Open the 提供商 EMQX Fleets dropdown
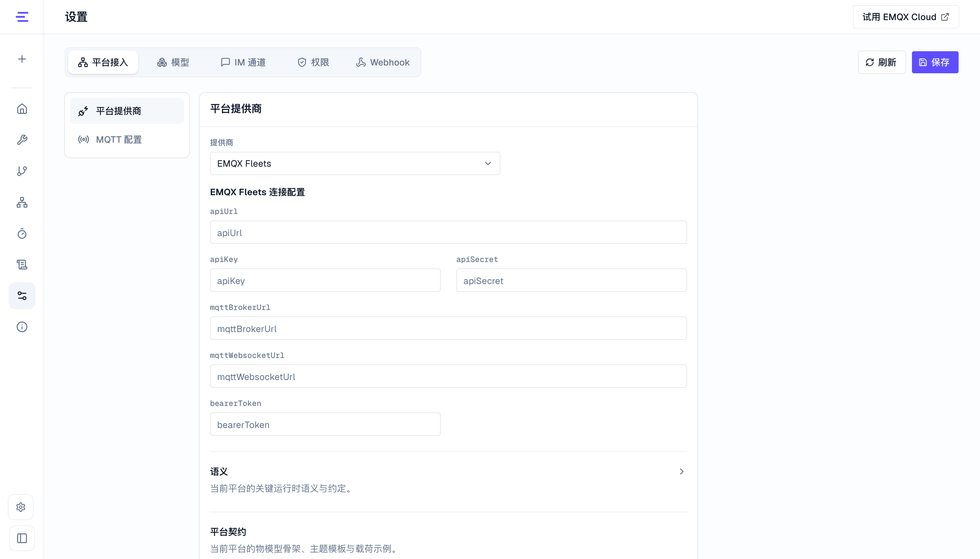The image size is (980, 559). point(355,163)
